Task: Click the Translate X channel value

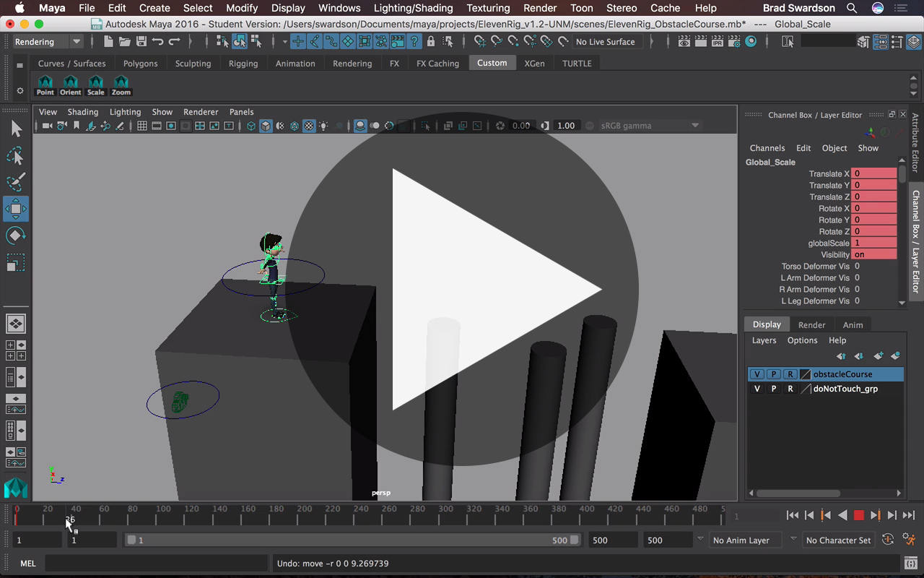Action: pyautogui.click(x=874, y=173)
